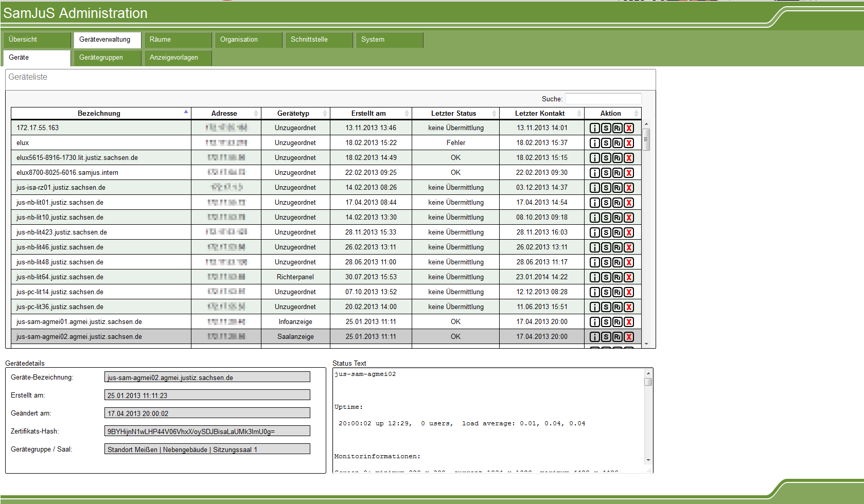Open the Organisation tab
Viewport: 864px width, 504px height.
click(248, 40)
